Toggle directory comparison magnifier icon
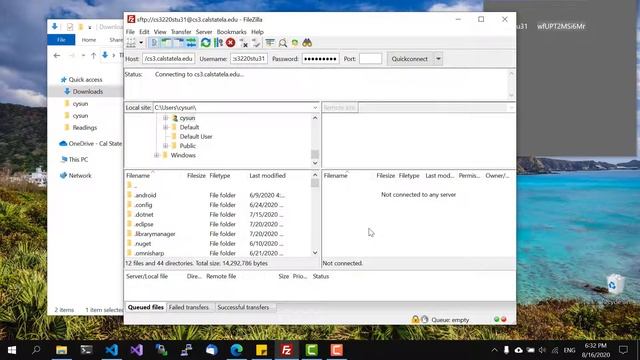This screenshot has width=640, height=360. tap(282, 42)
